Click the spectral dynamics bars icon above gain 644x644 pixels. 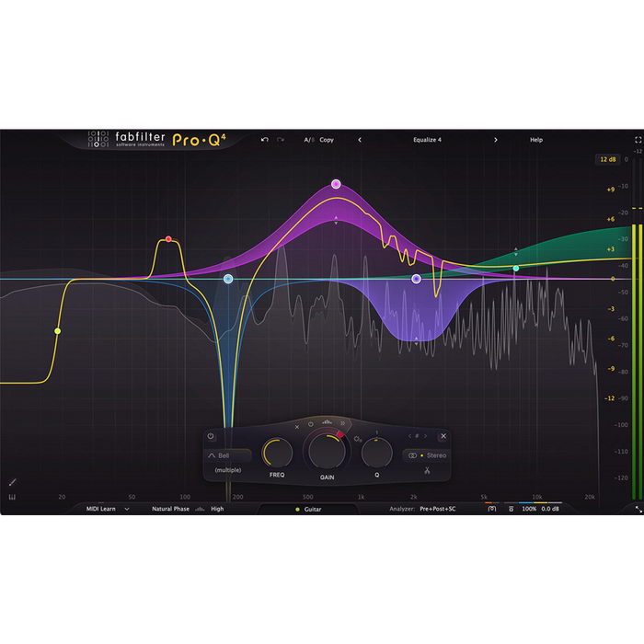[327, 421]
